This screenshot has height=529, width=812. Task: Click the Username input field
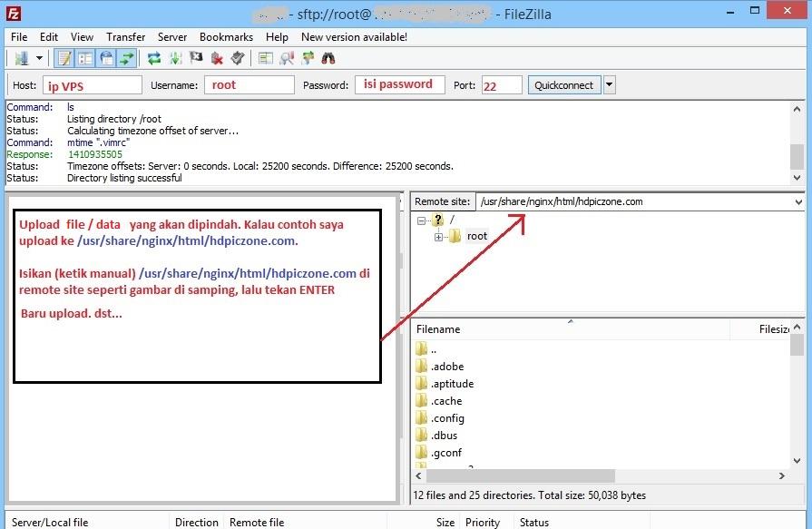[x=249, y=85]
